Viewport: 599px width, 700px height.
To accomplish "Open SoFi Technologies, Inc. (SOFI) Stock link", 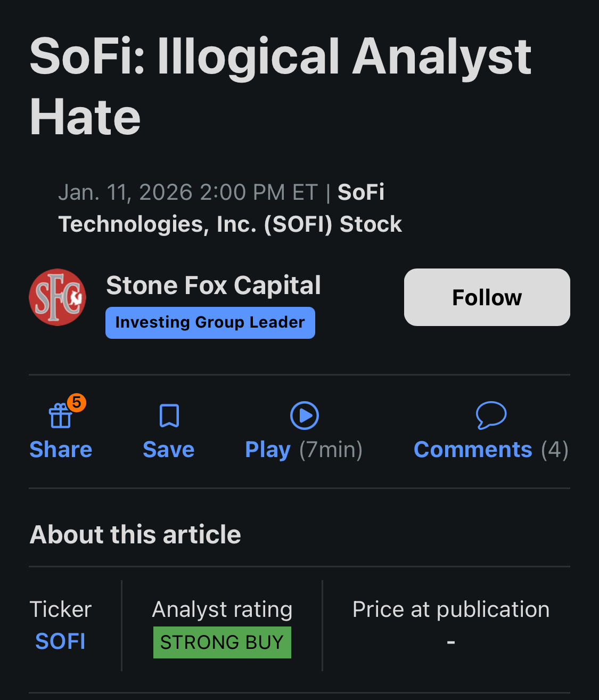I will click(x=230, y=224).
